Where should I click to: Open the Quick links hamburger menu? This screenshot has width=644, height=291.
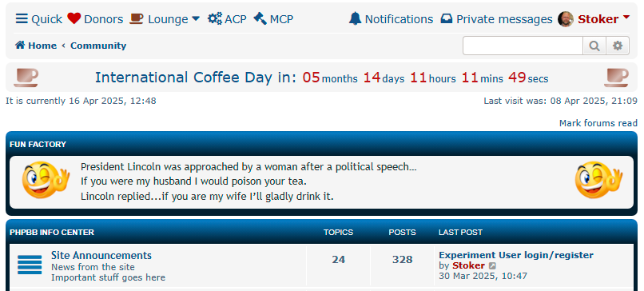[22, 19]
